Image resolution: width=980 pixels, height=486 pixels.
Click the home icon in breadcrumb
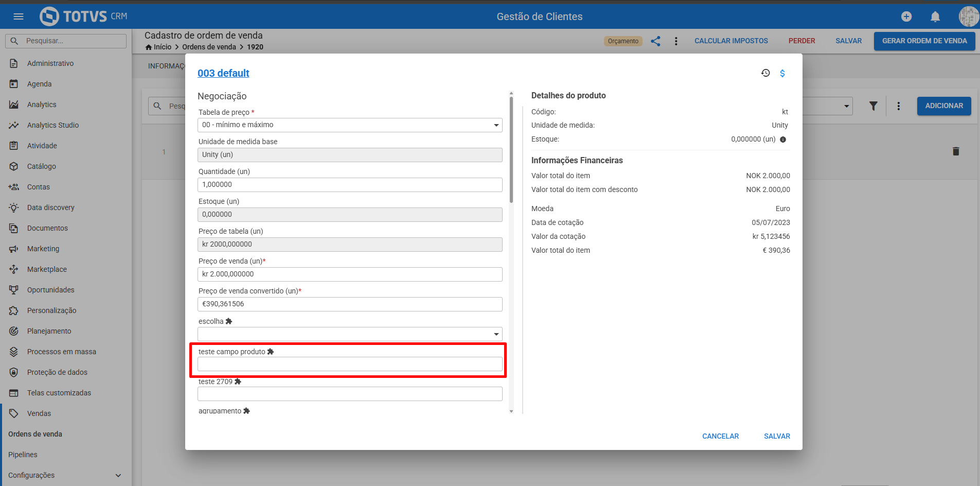tap(149, 47)
